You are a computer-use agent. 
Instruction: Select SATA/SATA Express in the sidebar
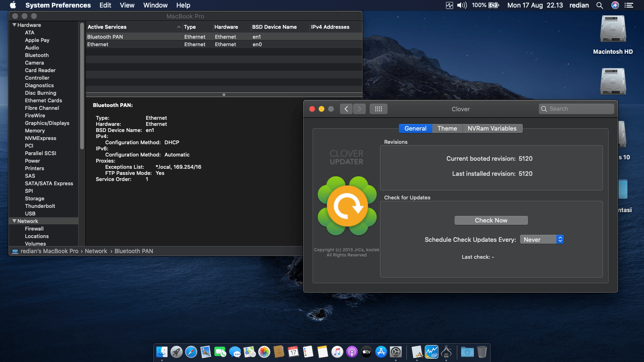pyautogui.click(x=49, y=183)
